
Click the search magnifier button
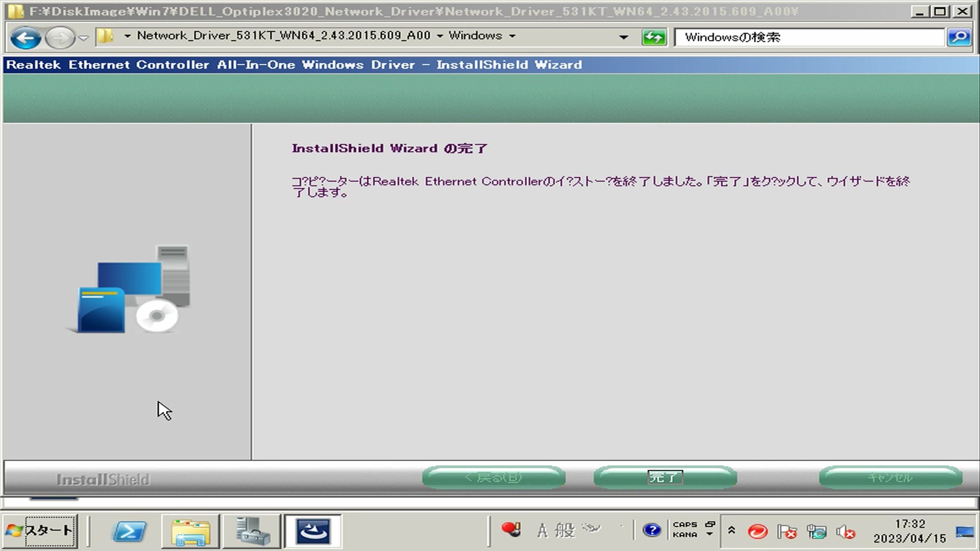click(x=959, y=37)
